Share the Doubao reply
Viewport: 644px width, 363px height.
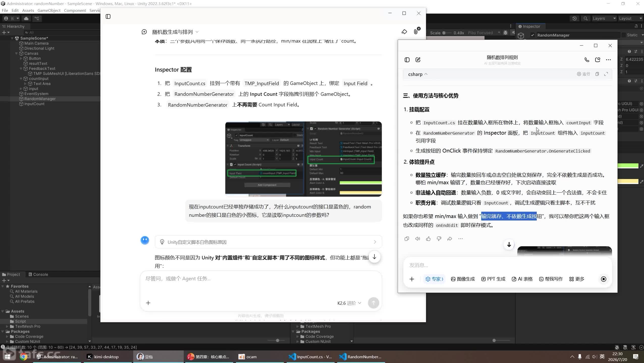(x=450, y=239)
